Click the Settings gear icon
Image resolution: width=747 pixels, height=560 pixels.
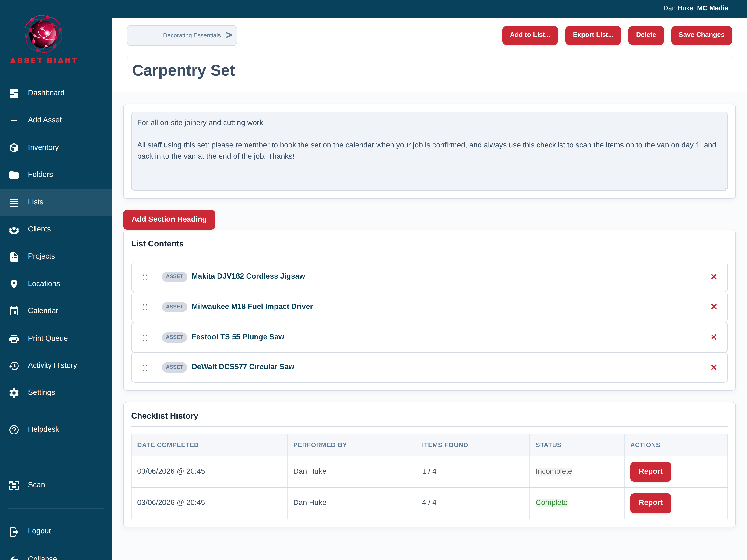pos(14,393)
